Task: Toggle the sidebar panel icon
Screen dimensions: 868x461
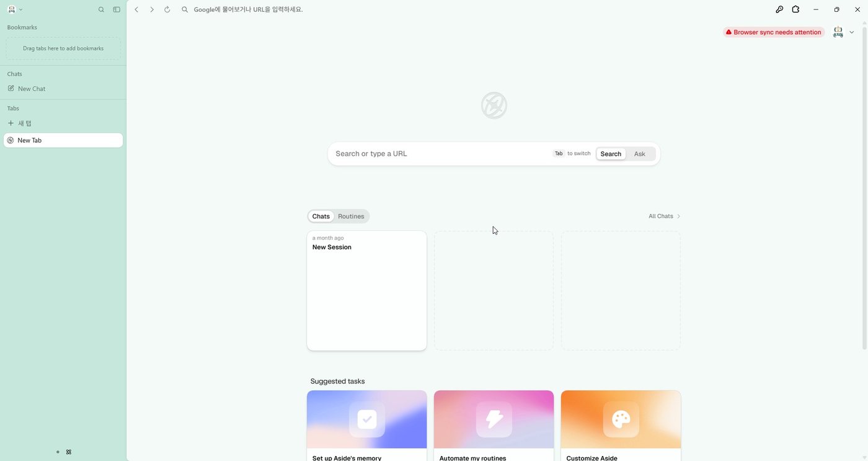Action: pos(117,9)
